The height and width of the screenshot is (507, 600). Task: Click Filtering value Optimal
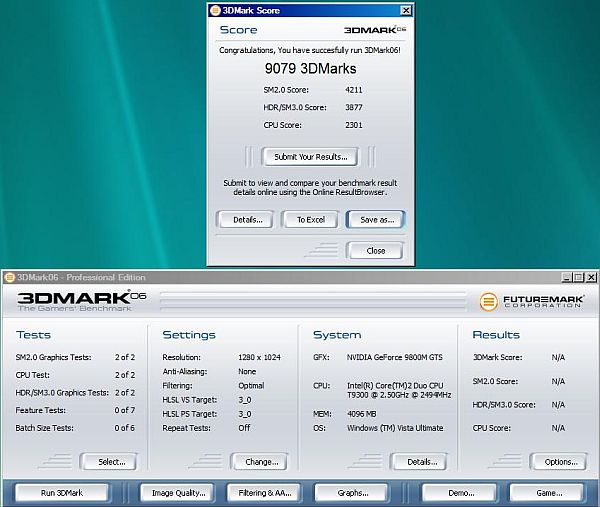point(251,386)
